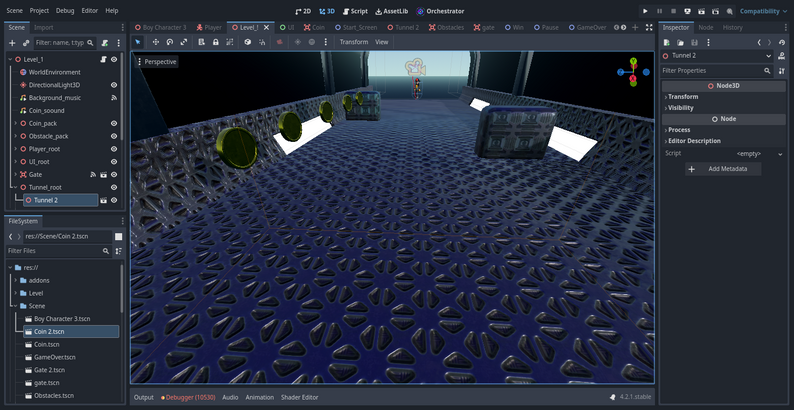The width and height of the screenshot is (794, 410).
Task: Hide Tunnel_root with eye icon
Action: click(114, 187)
